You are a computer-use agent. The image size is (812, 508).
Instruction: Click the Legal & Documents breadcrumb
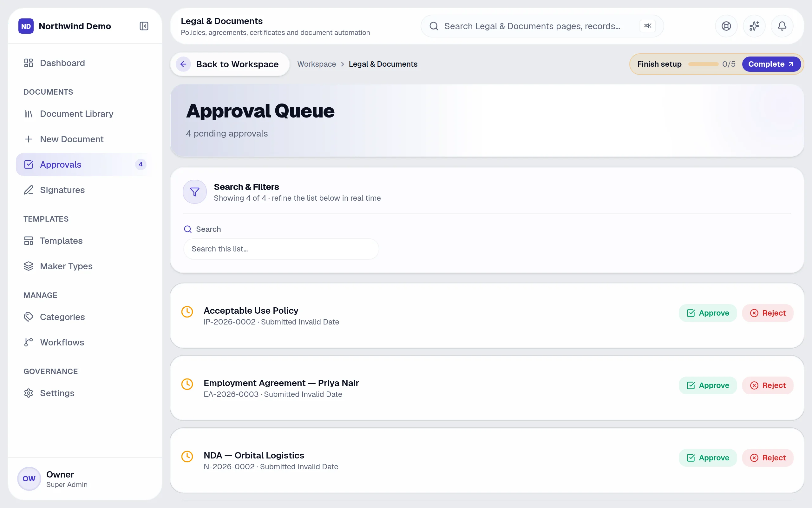[x=383, y=64]
